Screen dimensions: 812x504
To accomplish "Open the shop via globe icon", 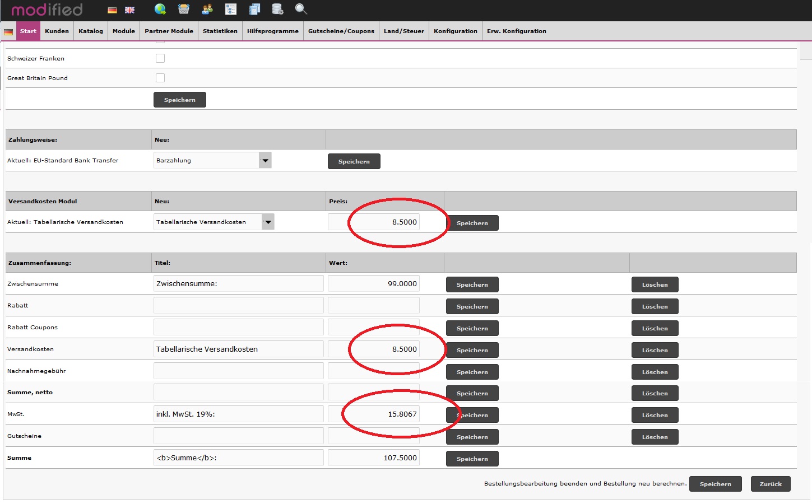I will click(x=160, y=9).
